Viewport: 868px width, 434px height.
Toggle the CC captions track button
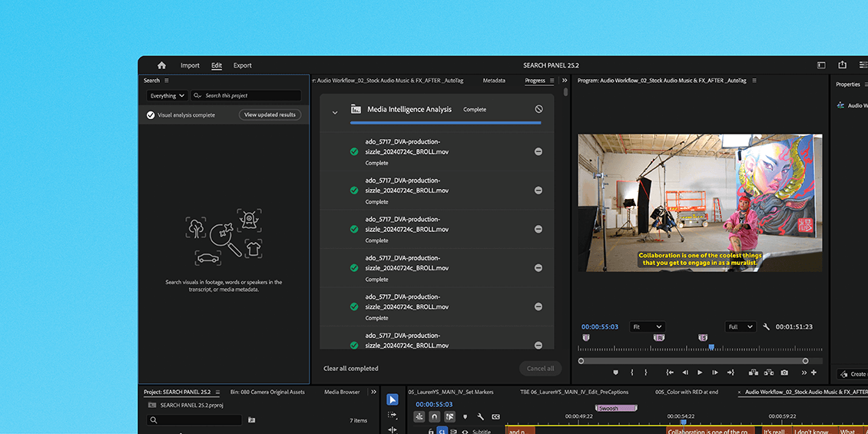pos(496,417)
